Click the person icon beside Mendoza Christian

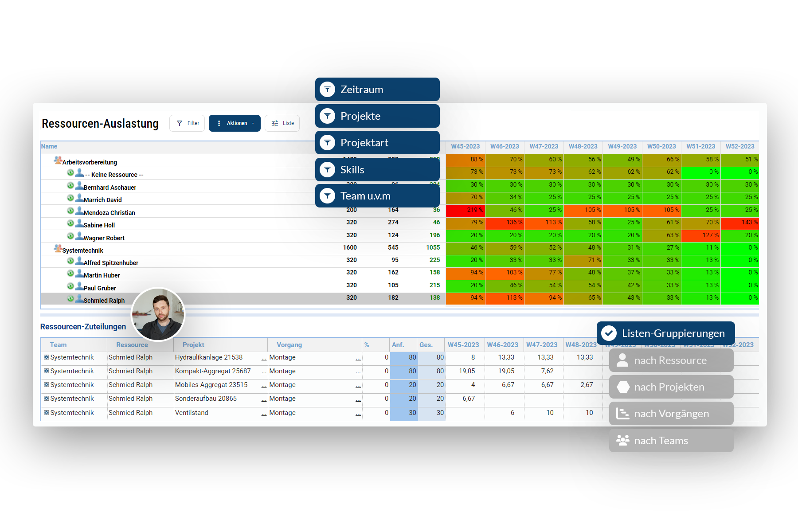click(x=79, y=211)
